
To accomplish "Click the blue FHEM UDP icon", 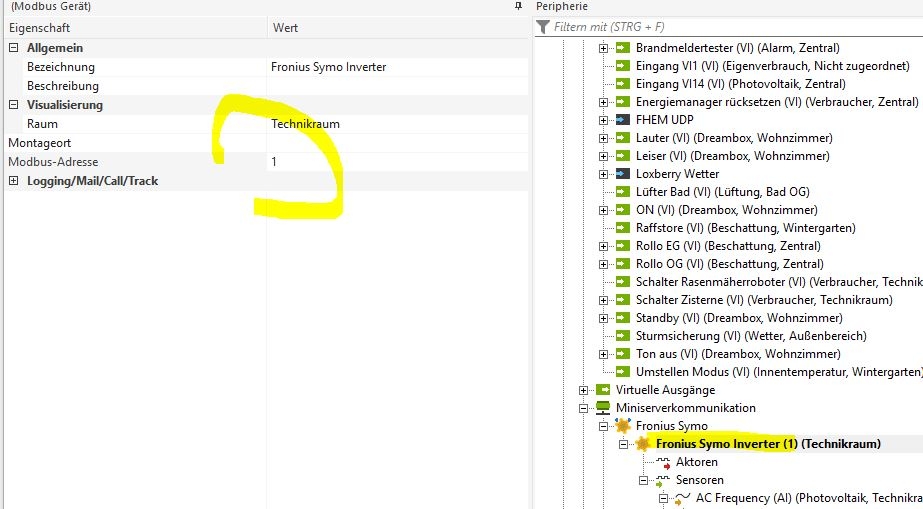I will click(x=623, y=119).
